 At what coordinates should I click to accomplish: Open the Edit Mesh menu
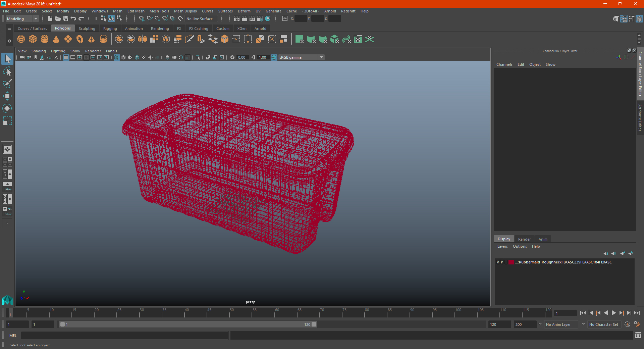point(136,11)
